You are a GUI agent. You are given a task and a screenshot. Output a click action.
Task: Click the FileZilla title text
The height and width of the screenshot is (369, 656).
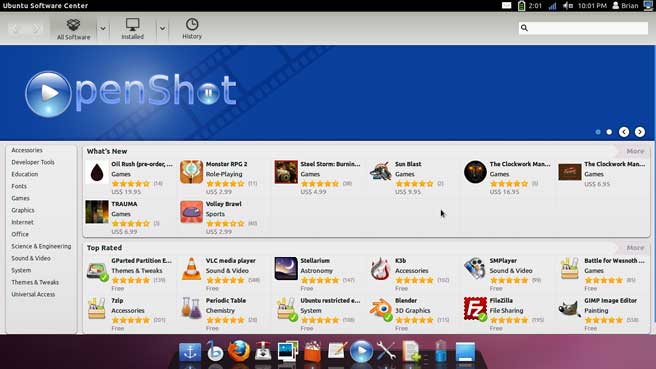(501, 301)
